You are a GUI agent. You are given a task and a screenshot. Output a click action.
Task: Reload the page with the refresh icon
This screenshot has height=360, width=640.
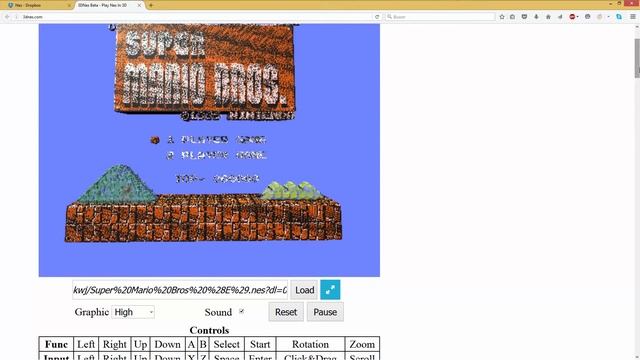pyautogui.click(x=377, y=17)
